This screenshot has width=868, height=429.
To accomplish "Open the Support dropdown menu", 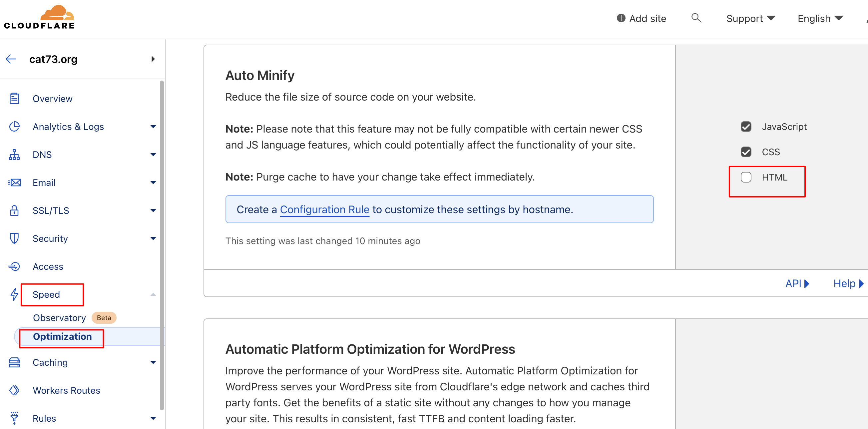I will click(750, 19).
